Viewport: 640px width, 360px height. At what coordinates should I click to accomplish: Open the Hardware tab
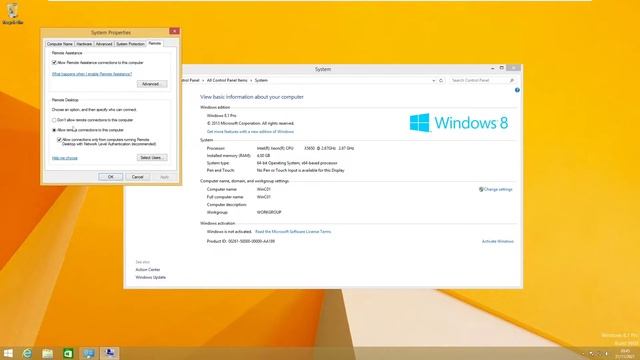84,44
